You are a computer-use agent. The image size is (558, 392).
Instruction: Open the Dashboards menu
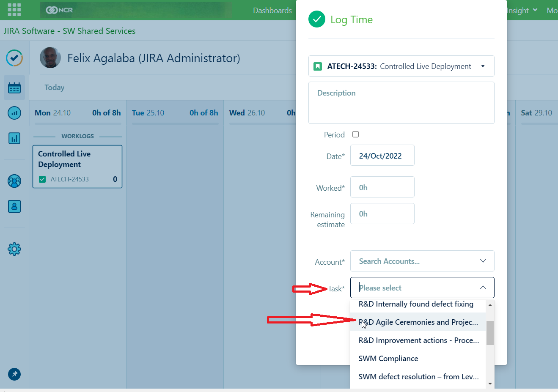pos(272,10)
